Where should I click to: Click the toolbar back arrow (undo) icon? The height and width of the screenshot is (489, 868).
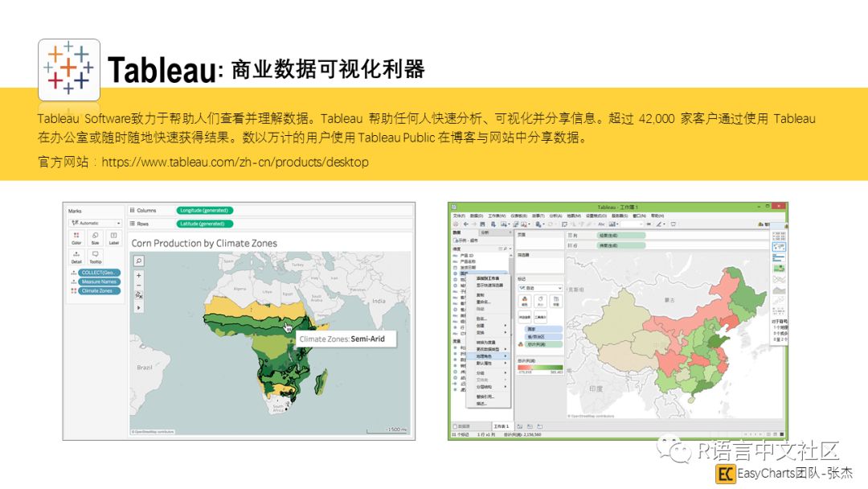click(466, 224)
